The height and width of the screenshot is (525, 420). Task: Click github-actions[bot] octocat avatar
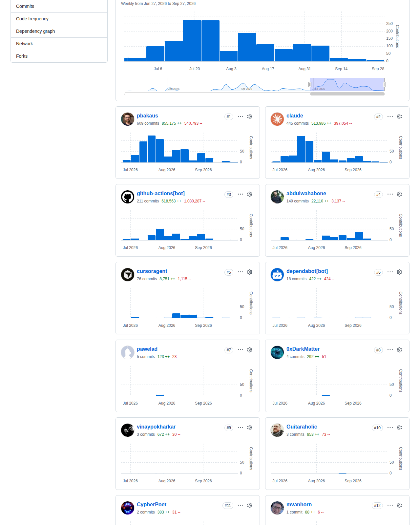click(128, 197)
